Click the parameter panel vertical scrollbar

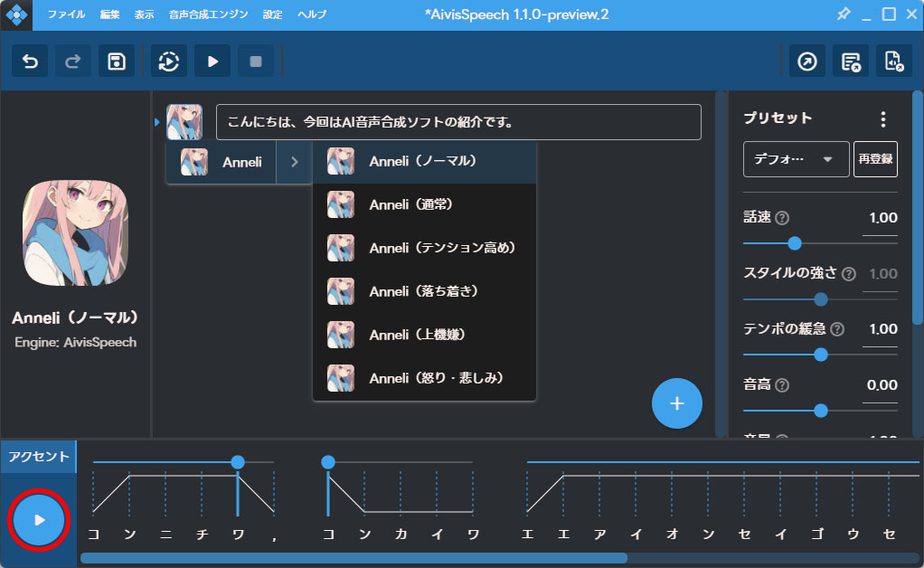pos(918,206)
